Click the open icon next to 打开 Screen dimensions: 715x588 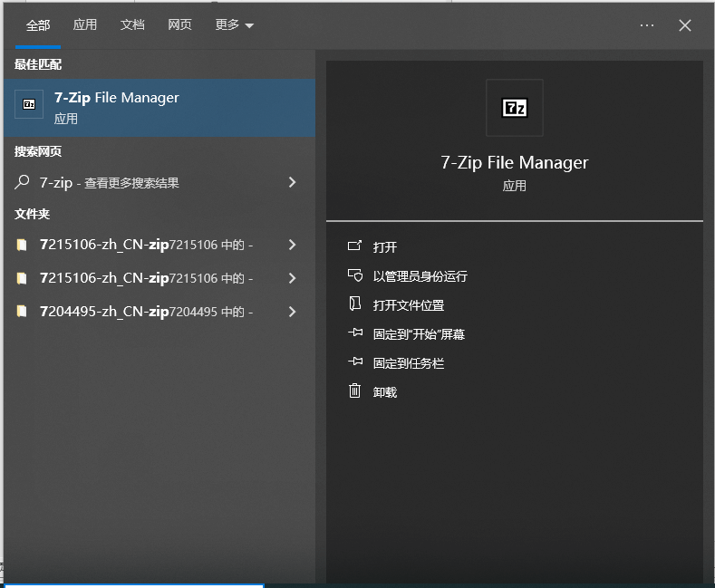tap(354, 246)
